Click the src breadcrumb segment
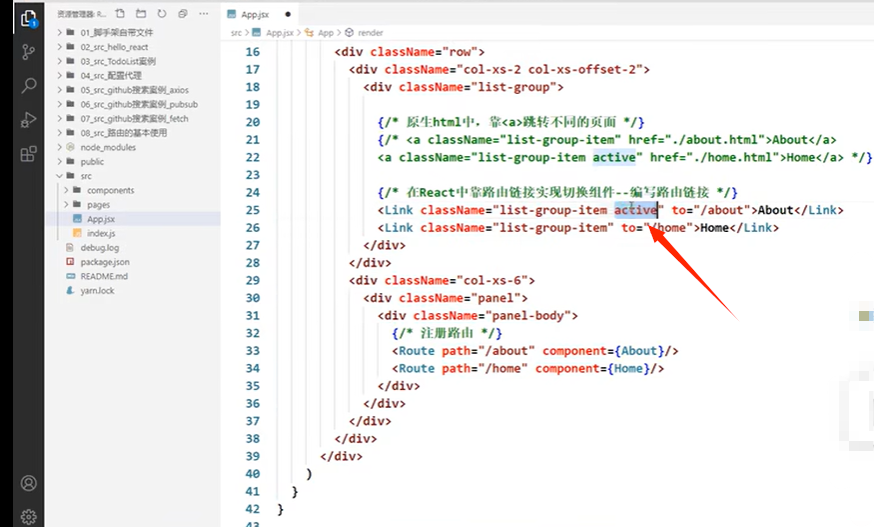Viewport: 874px width, 527px height. coord(236,33)
